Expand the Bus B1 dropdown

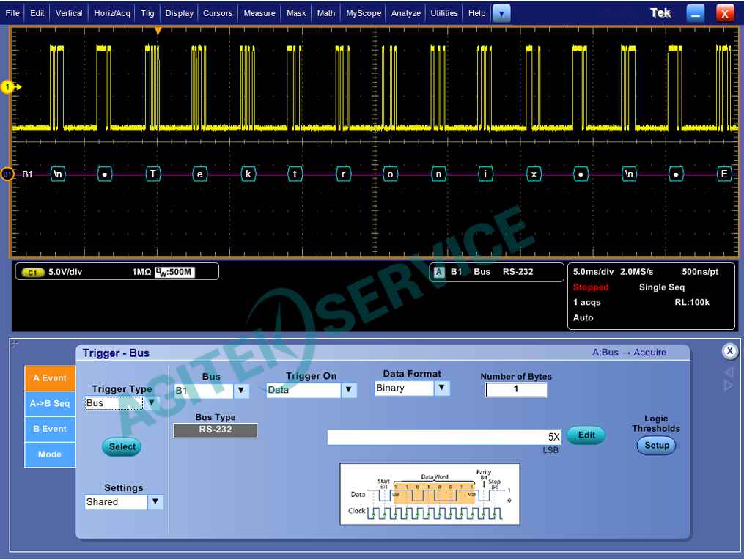(x=241, y=391)
